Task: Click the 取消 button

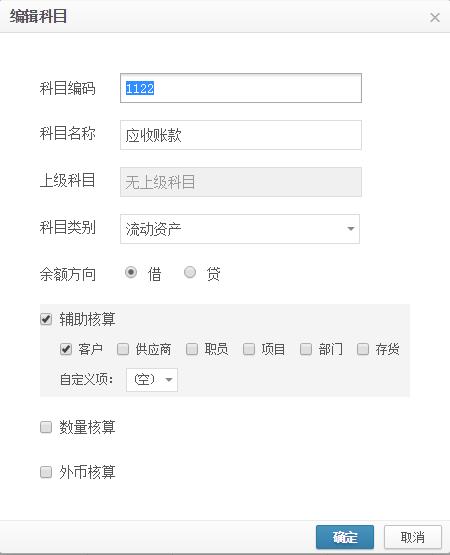Action: coord(413,537)
